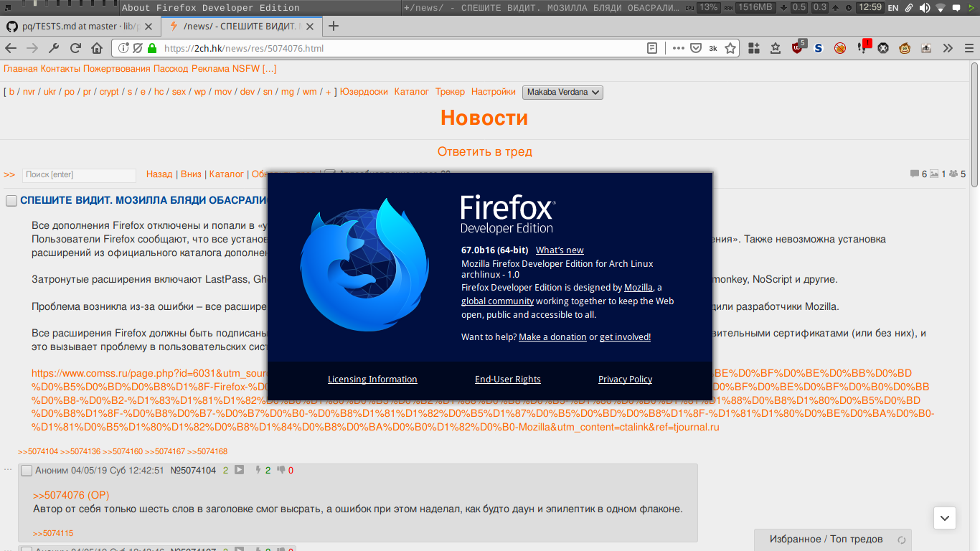
Task: Click the paperclip clipboard tray icon
Action: tap(909, 8)
